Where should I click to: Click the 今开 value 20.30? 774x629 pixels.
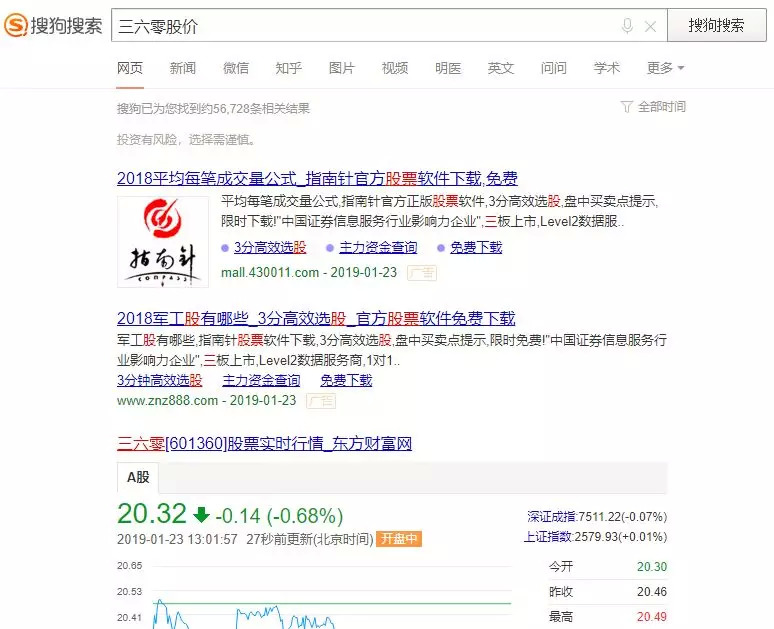(x=652, y=567)
